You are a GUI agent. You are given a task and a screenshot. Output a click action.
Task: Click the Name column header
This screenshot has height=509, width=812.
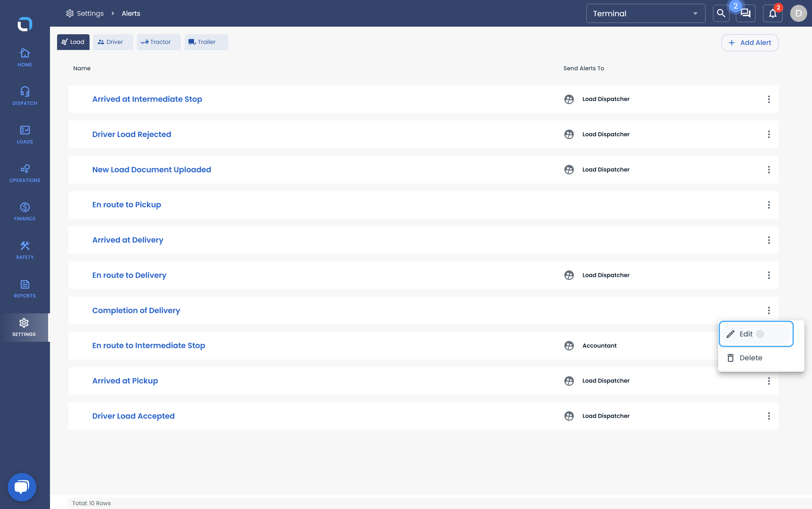[x=82, y=68]
